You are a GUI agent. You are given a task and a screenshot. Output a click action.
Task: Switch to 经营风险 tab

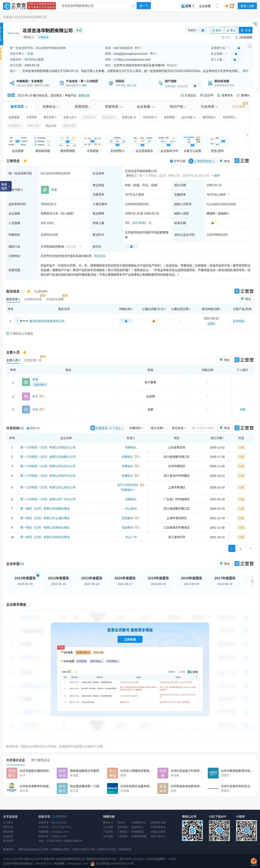point(82,107)
